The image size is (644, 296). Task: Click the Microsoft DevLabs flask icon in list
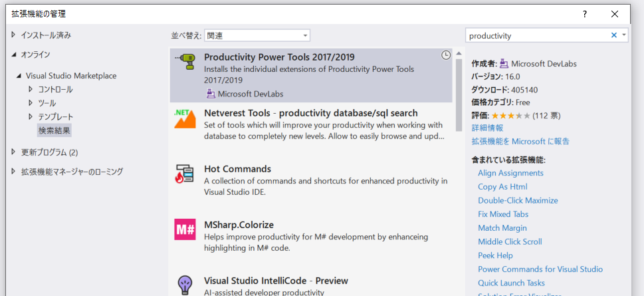click(x=211, y=94)
